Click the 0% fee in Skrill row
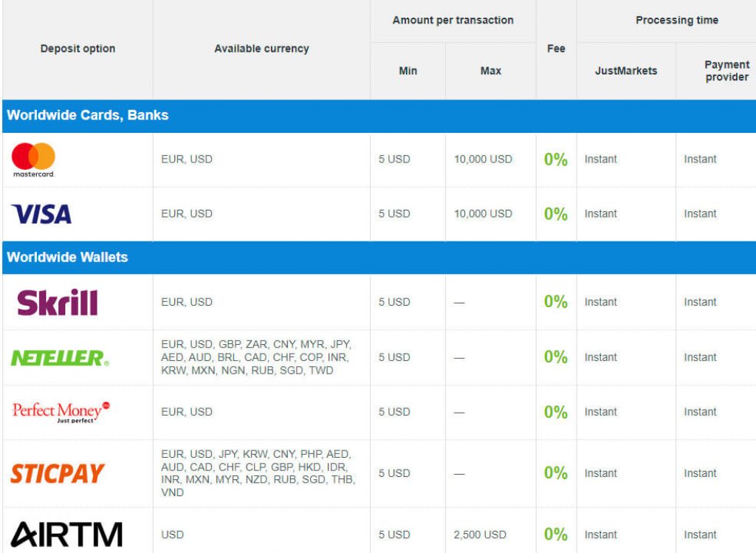756x553 pixels. 555,302
